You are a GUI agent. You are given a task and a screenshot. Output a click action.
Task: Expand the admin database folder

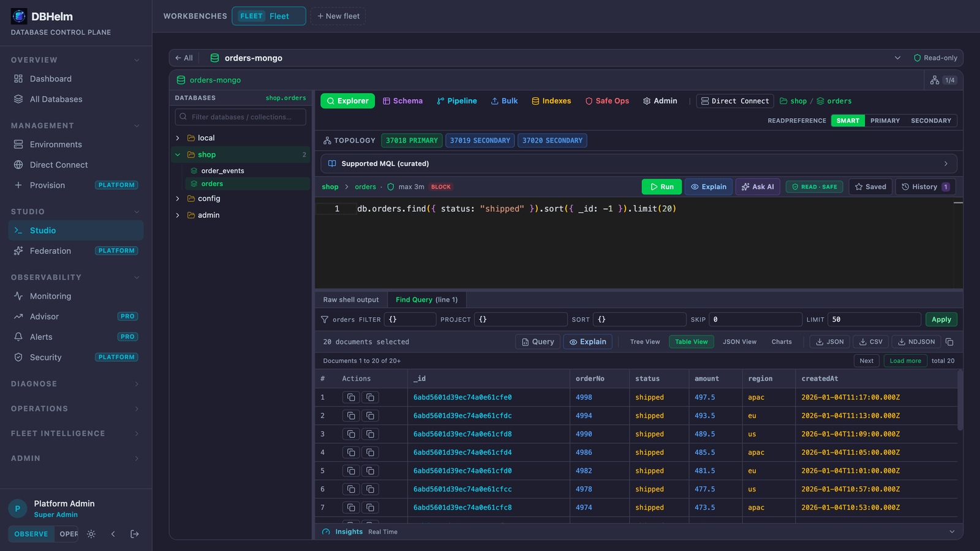(x=178, y=216)
